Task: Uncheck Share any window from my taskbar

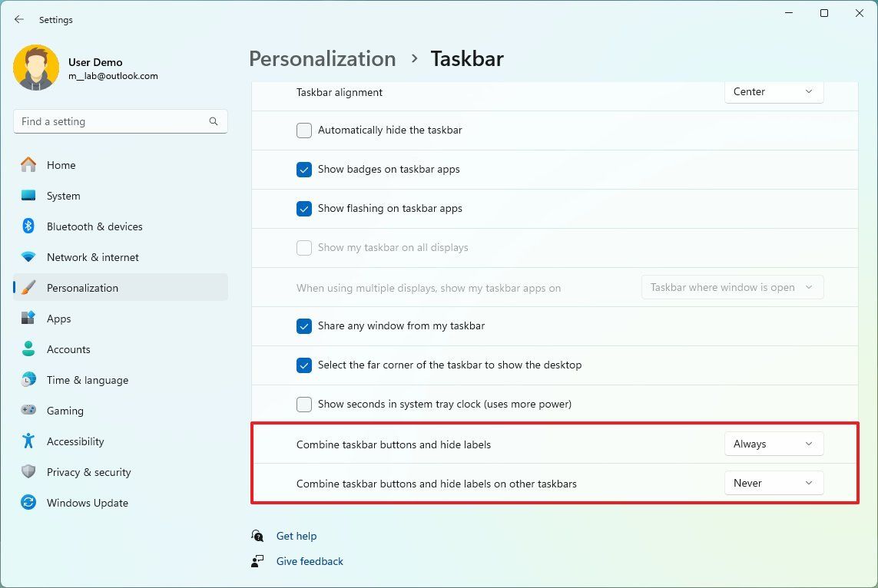Action: tap(303, 325)
